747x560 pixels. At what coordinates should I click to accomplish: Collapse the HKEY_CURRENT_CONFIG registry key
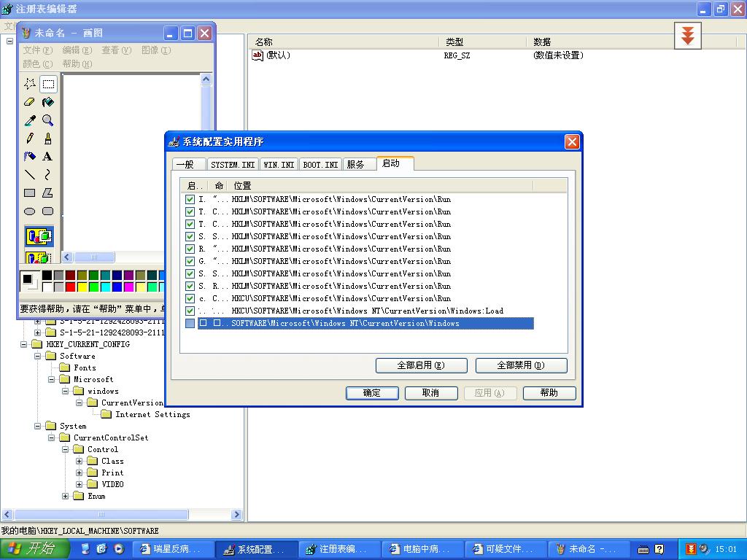click(x=23, y=344)
